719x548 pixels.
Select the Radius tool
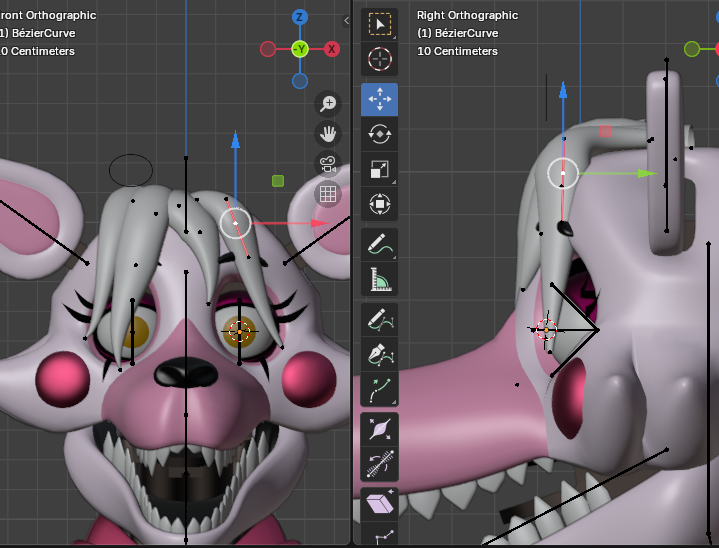[x=380, y=430]
